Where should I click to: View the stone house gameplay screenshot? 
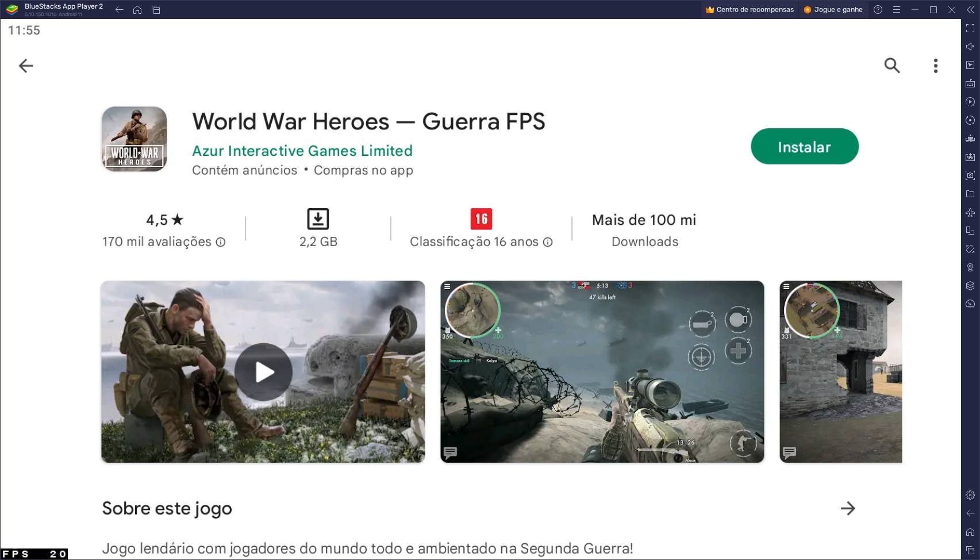tap(841, 372)
